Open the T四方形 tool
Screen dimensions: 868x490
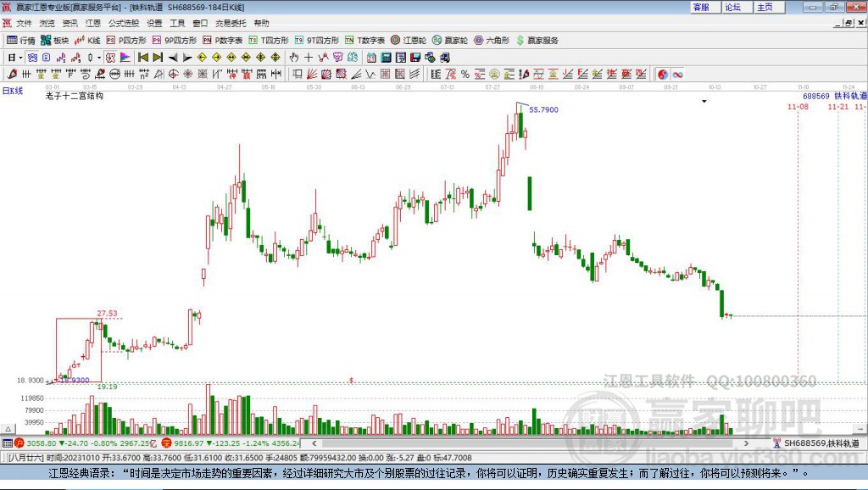click(269, 41)
